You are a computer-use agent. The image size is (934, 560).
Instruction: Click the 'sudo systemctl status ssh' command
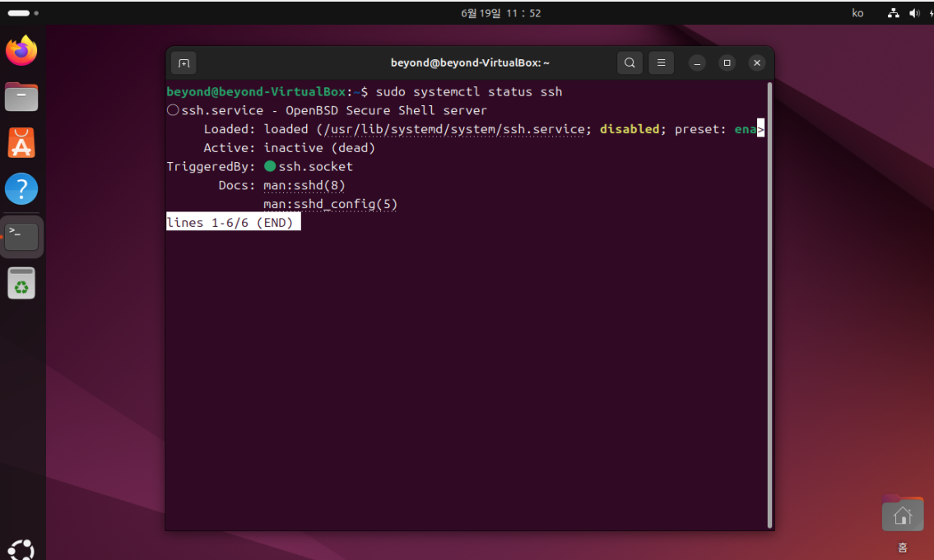tap(469, 91)
